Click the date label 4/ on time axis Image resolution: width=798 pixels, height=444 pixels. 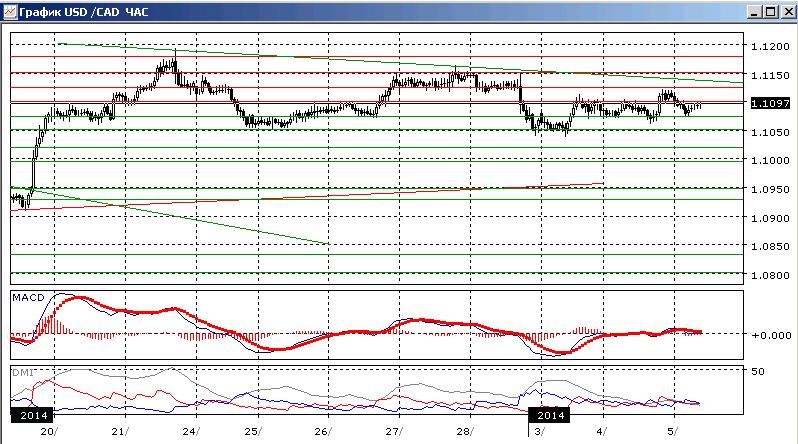pyautogui.click(x=602, y=432)
